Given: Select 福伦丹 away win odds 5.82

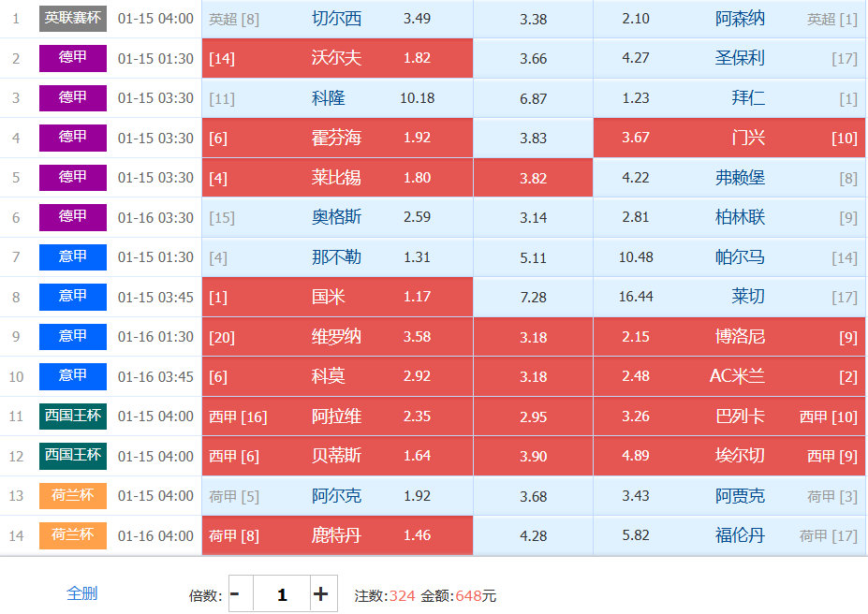Looking at the screenshot, I should [728, 535].
